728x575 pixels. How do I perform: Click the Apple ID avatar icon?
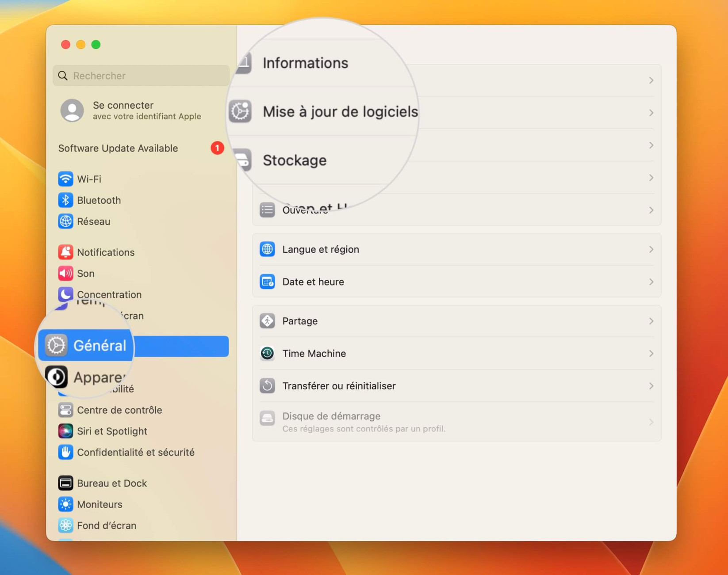[x=72, y=110]
